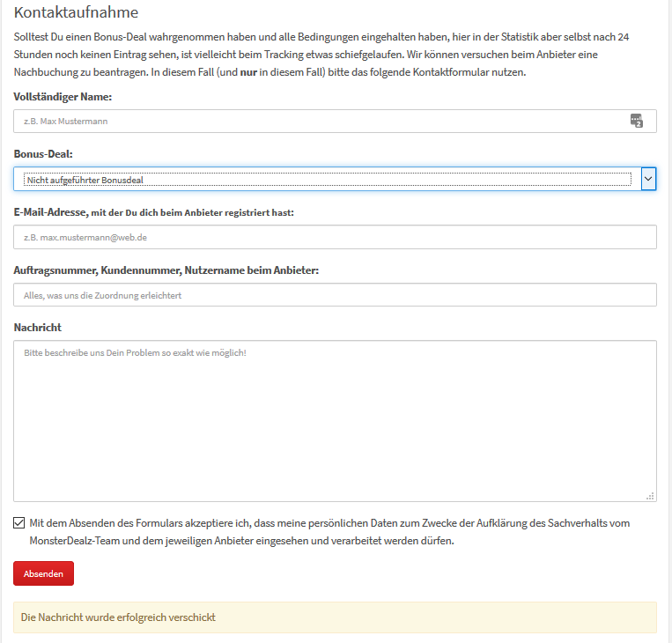The height and width of the screenshot is (643, 672).
Task: Click the password manager icon in name field
Action: 637,122
